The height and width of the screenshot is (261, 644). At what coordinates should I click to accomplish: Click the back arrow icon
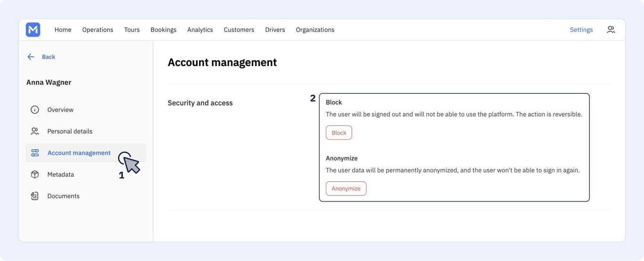point(31,57)
